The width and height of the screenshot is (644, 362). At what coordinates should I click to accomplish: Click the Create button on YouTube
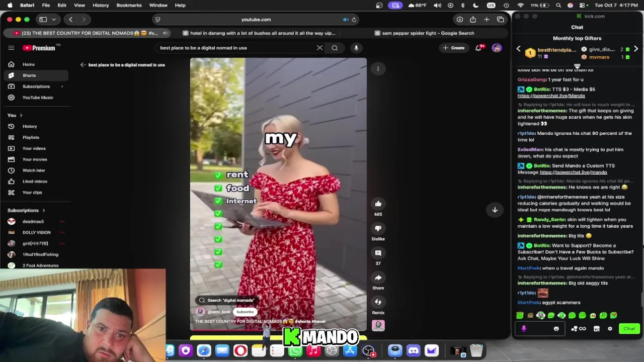[453, 48]
